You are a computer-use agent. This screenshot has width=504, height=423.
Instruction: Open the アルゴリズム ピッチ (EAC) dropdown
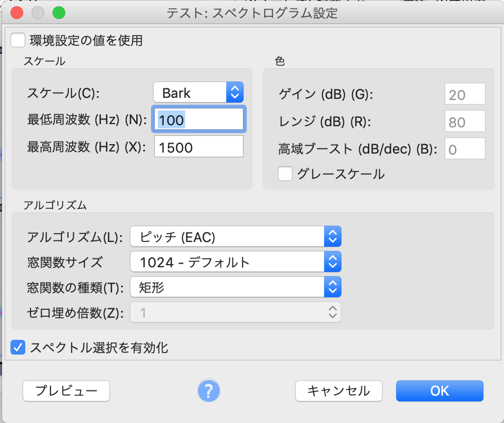[236, 237]
